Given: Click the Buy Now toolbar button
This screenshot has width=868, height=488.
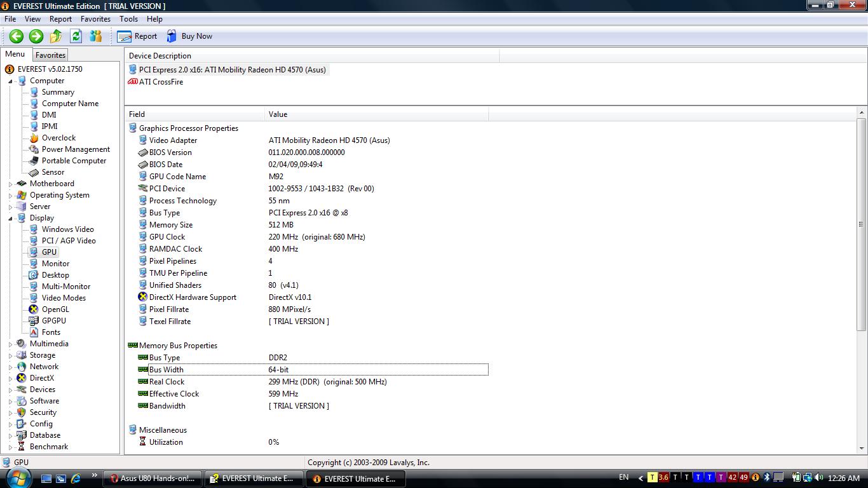Looking at the screenshot, I should click(x=189, y=36).
